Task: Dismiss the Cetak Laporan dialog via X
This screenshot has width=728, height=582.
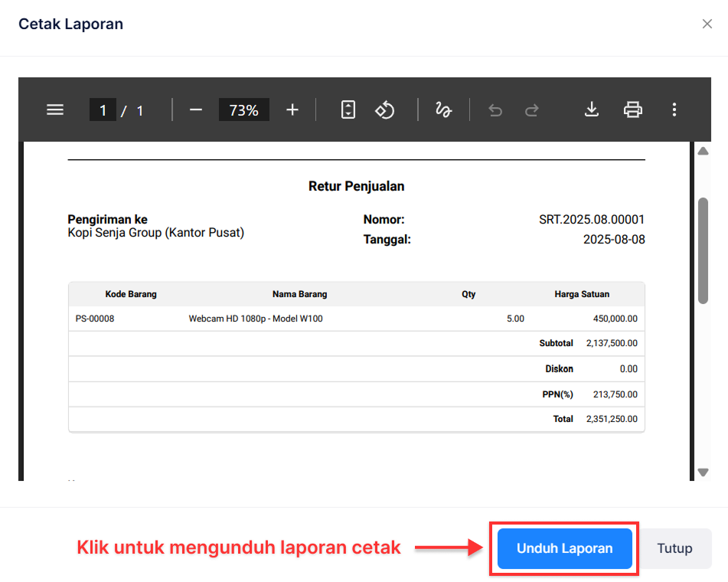Action: tap(707, 24)
